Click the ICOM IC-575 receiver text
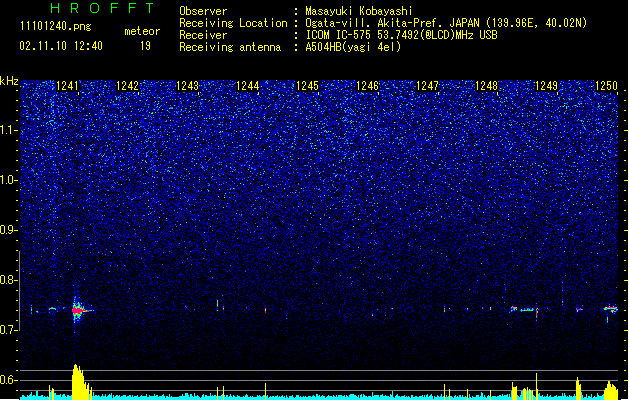Image resolution: width=629 pixels, height=400 pixels. click(401, 35)
